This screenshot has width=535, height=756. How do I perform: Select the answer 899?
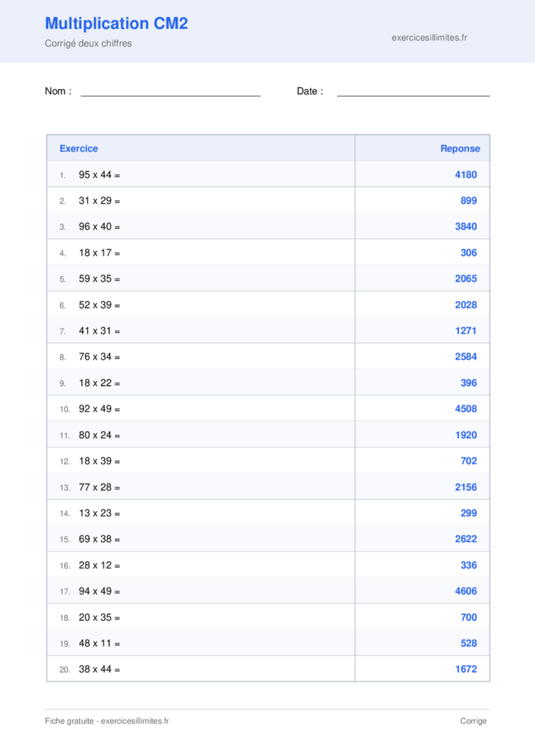point(468,201)
